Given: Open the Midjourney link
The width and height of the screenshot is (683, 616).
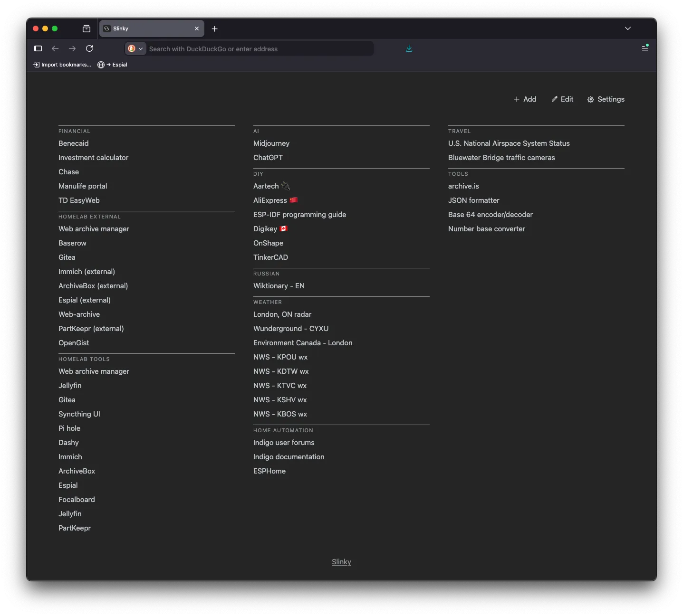Looking at the screenshot, I should [271, 143].
